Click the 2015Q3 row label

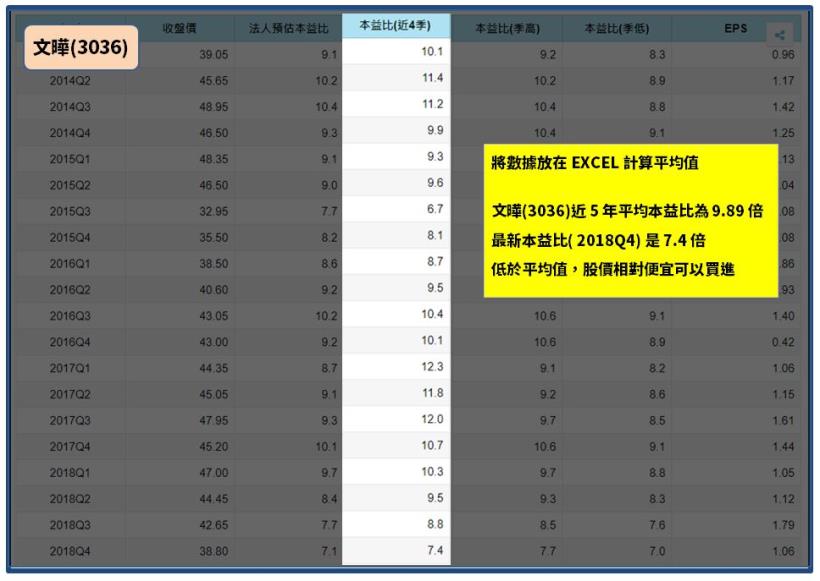70,211
